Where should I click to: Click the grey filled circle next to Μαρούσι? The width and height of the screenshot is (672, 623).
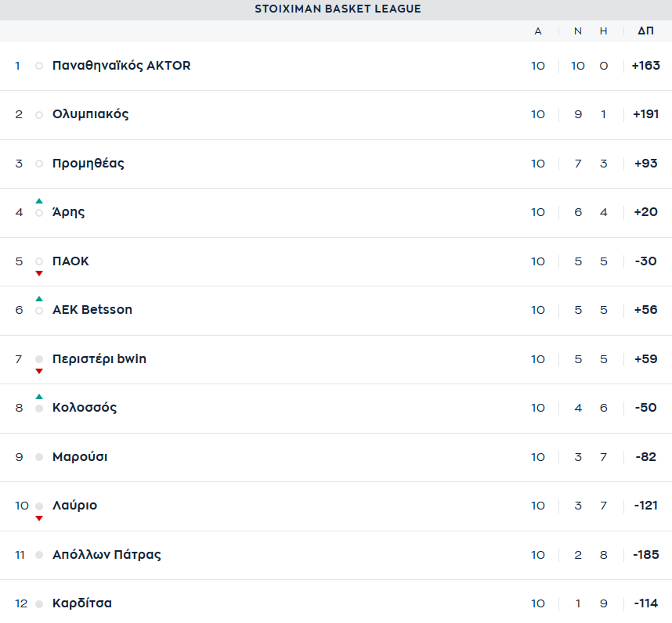[39, 457]
